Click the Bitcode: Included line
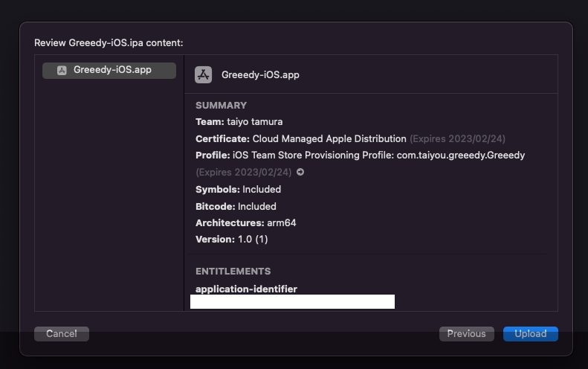 pyautogui.click(x=236, y=207)
